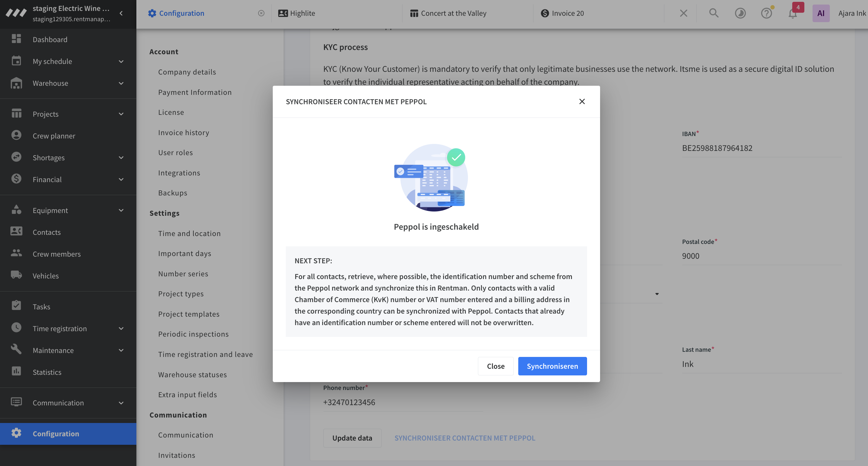Click the Financial dollar icon
Viewport: 868px width, 466px height.
point(16,179)
